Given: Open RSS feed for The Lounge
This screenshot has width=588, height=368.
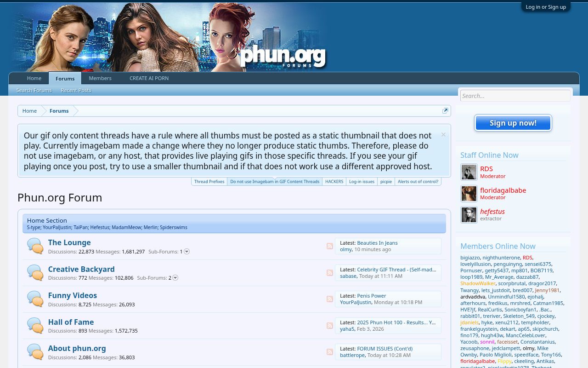Looking at the screenshot, I should tap(330, 246).
